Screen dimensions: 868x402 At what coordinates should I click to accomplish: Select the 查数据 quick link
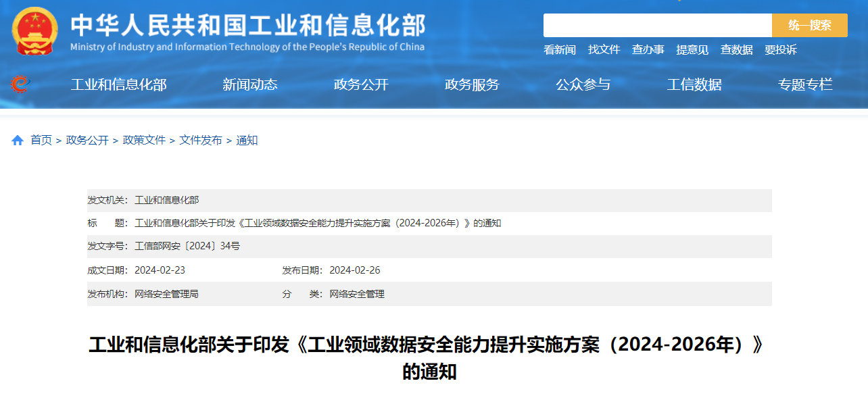pyautogui.click(x=736, y=50)
